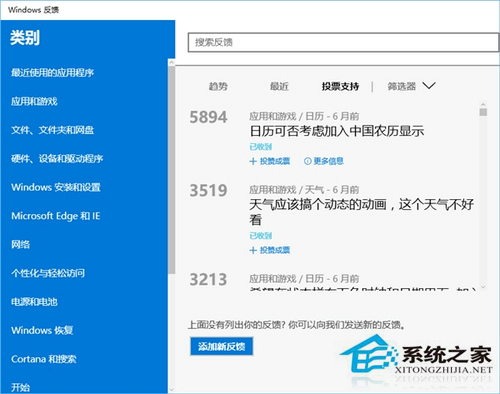Image resolution: width=500 pixels, height=394 pixels.
Task: Click 已收到 status under weather feedback
Action: pos(261,236)
